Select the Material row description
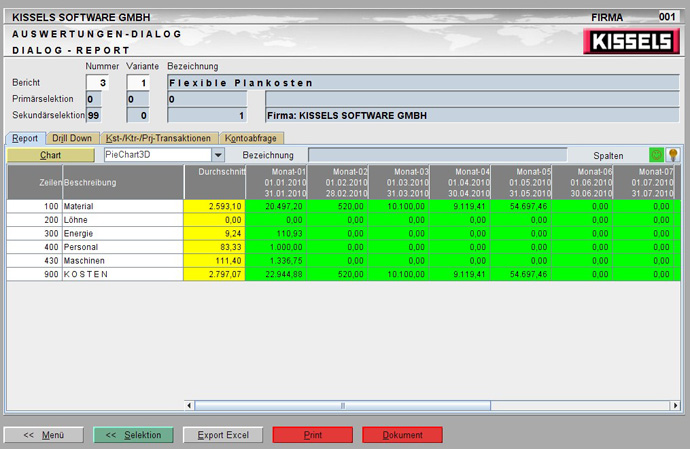Viewport: 690px width, 449px height. [123, 206]
